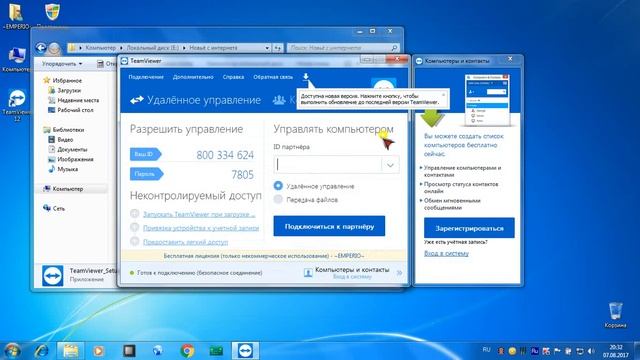Click Компьютеры и контакты at TeamViewer bottom bar
This screenshot has height=360, width=640.
[352, 270]
